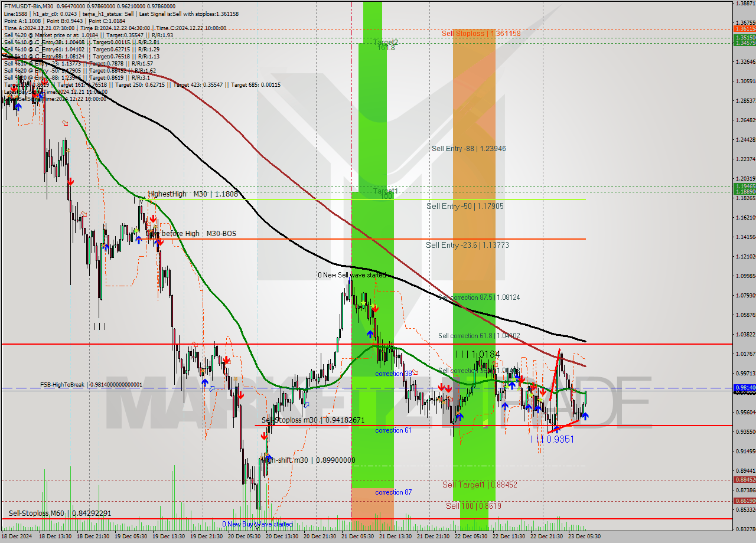Click the green 1.19465 price tag on the axis
The image size is (756, 543).
pyautogui.click(x=744, y=186)
